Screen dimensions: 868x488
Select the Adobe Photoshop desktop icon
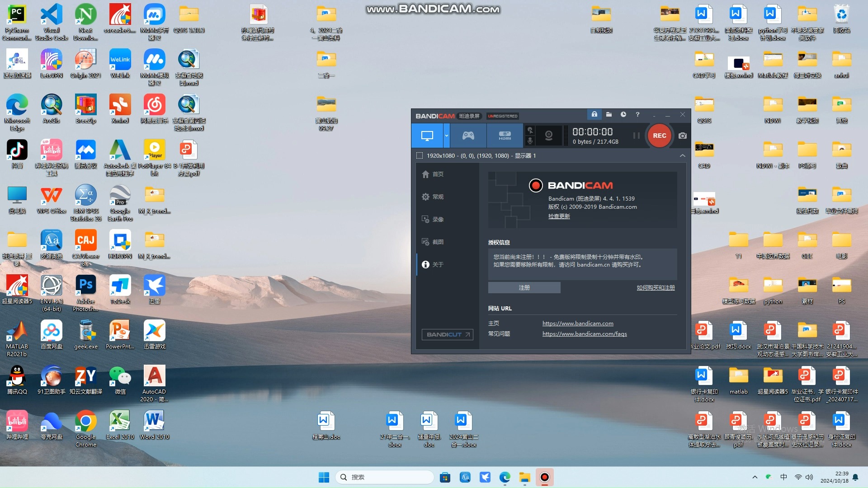[x=85, y=293]
